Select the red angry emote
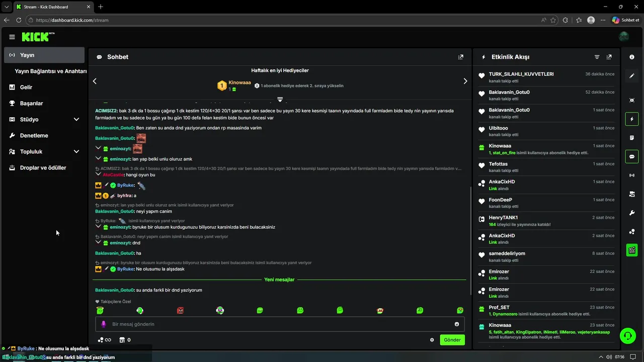 (x=180, y=310)
